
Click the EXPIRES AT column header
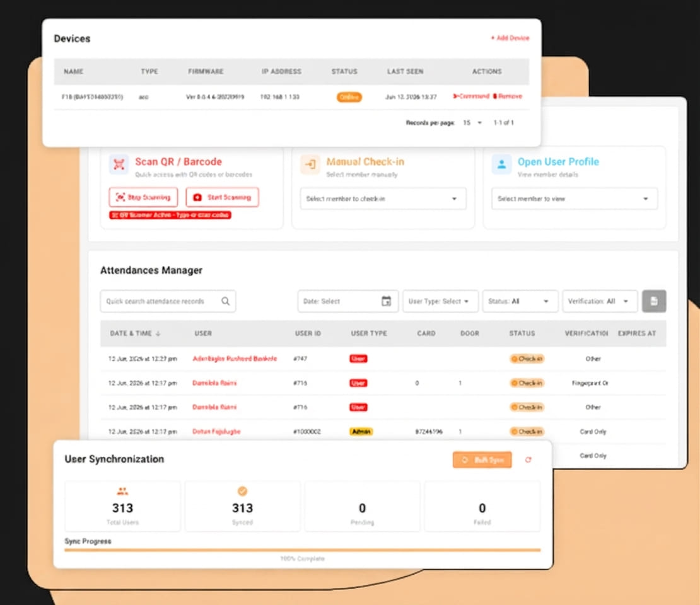pyautogui.click(x=636, y=333)
